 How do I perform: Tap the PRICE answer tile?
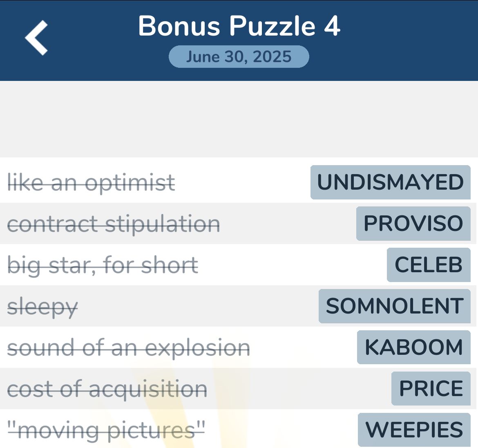point(431,388)
